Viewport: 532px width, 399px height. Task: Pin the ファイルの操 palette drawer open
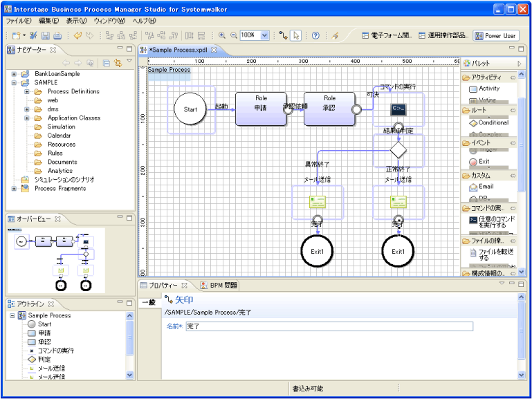click(x=513, y=241)
